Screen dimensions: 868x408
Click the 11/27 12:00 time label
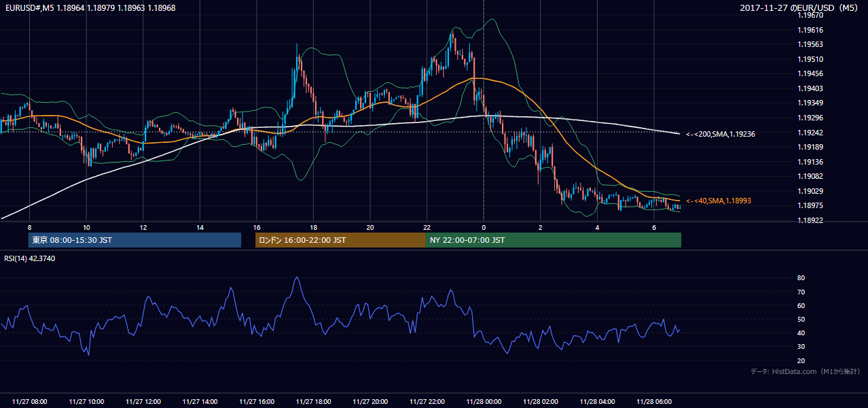click(x=143, y=402)
